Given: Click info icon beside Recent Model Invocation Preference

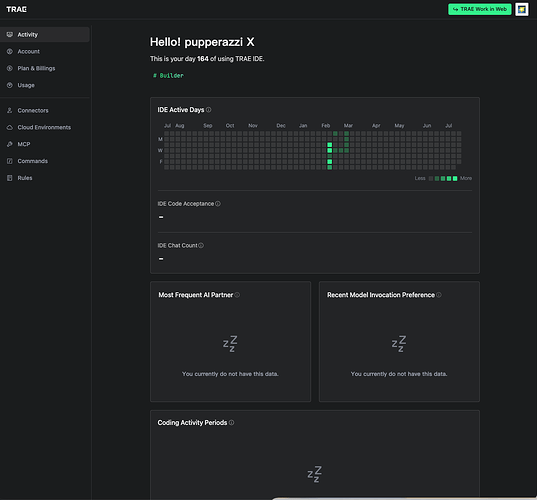Looking at the screenshot, I should pos(439,295).
